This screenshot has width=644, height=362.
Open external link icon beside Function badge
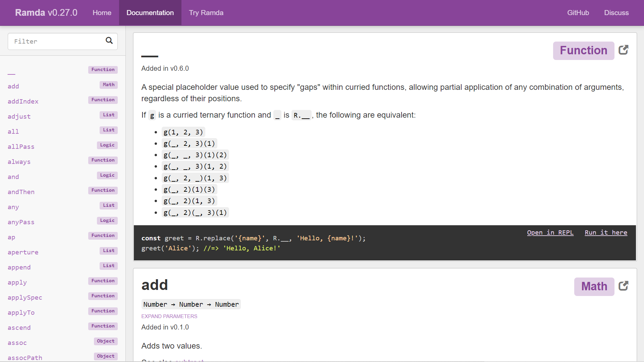click(623, 50)
